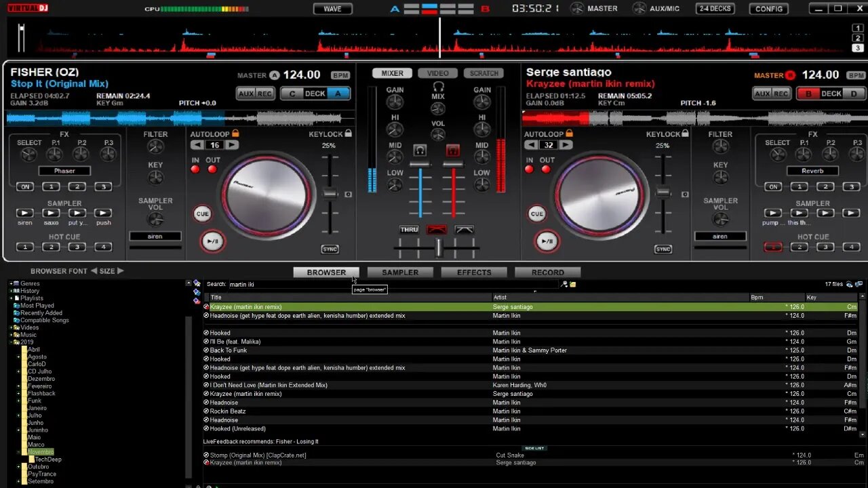This screenshot has height=488, width=868.
Task: Toggle the right deck KEYLOCK padlock
Action: [x=684, y=134]
